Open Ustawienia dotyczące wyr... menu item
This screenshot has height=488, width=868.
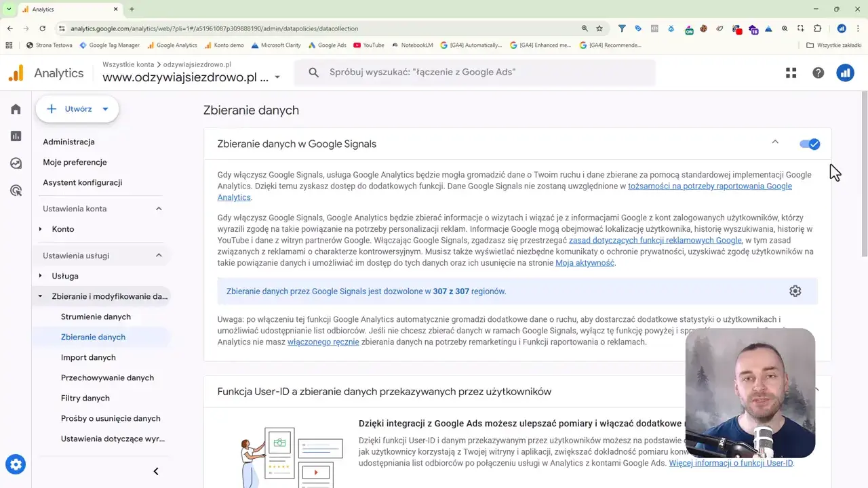click(113, 439)
